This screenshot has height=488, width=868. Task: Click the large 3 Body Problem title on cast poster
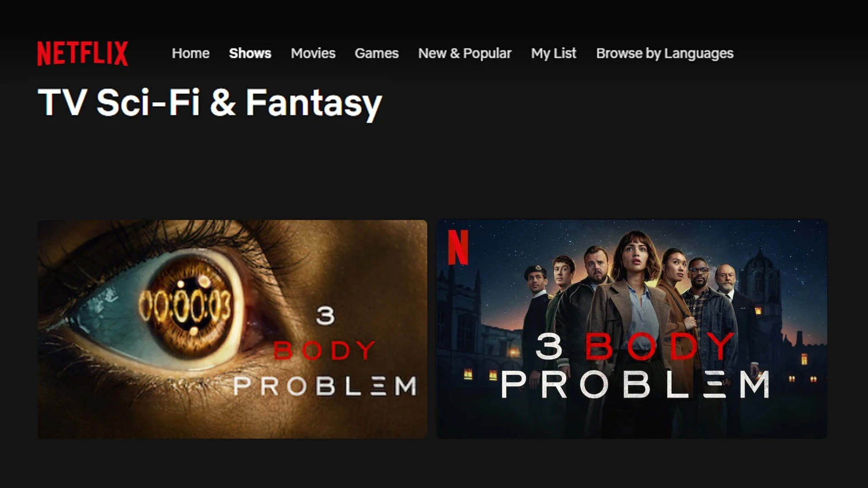pyautogui.click(x=635, y=366)
